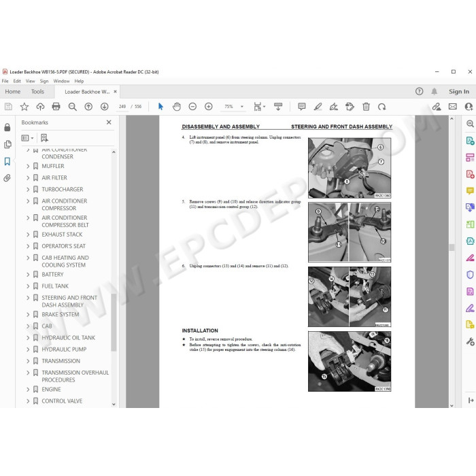Image resolution: width=476 pixels, height=476 pixels.
Task: Go to previous page arrow
Action: (88, 107)
